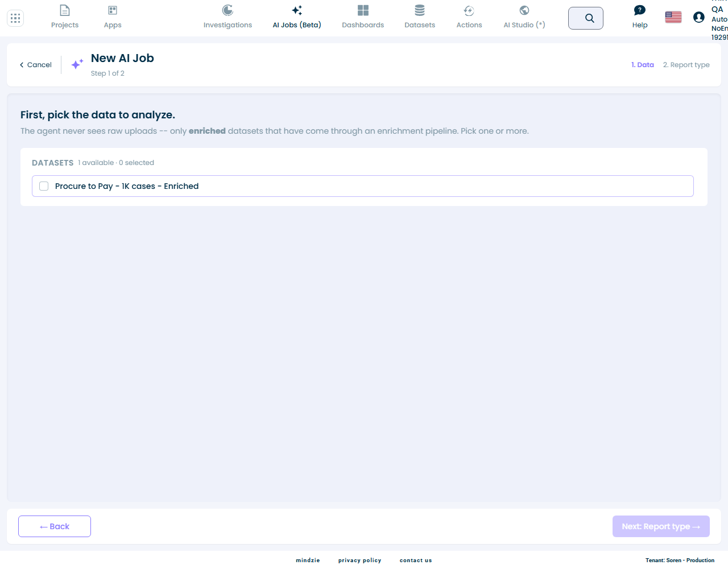Click the Investigations icon
The height and width of the screenshot is (569, 728).
[x=227, y=10]
